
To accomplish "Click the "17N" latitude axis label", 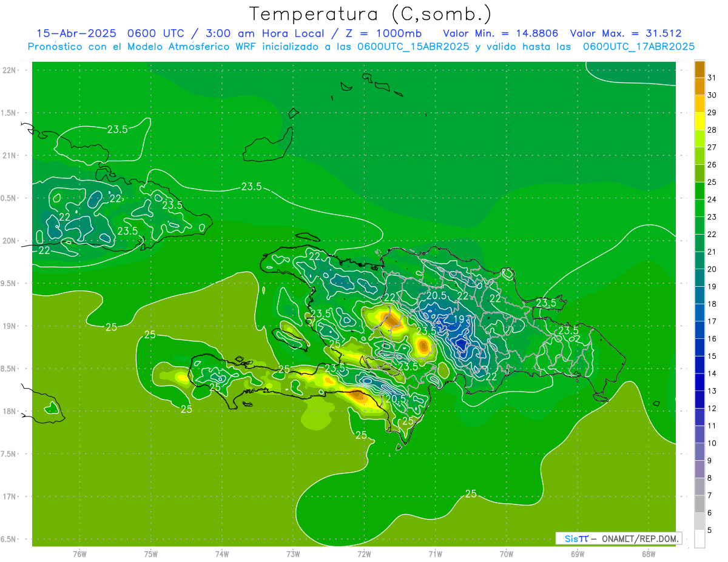I will click(9, 497).
